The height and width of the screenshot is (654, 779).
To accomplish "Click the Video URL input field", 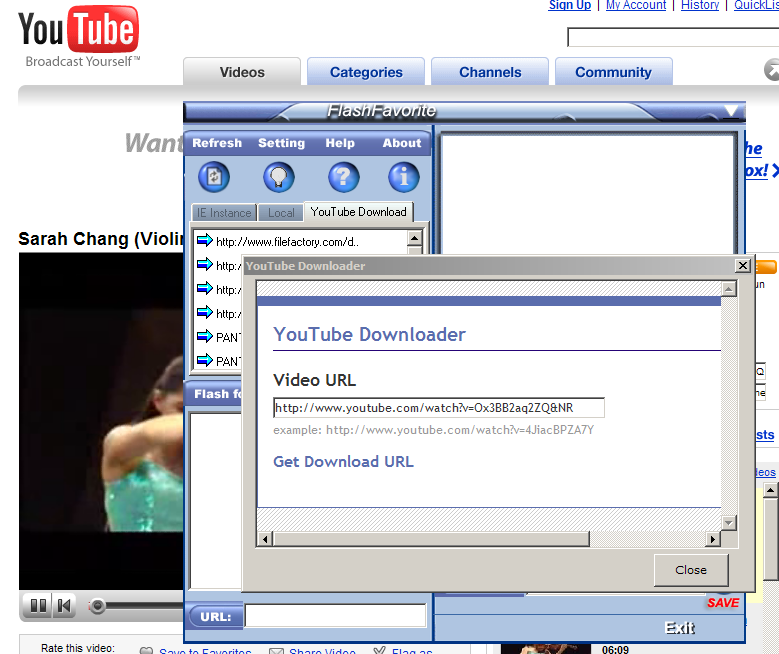I will 439,408.
